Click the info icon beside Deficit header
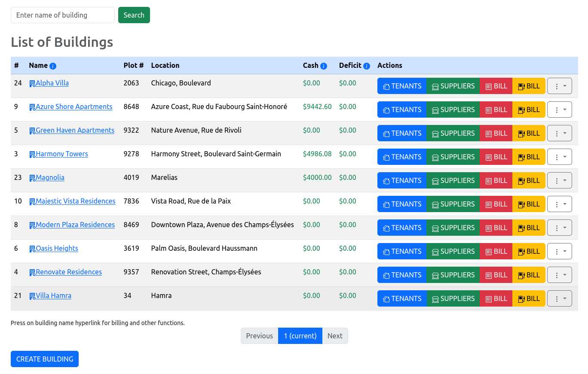The height and width of the screenshot is (374, 588). point(367,66)
